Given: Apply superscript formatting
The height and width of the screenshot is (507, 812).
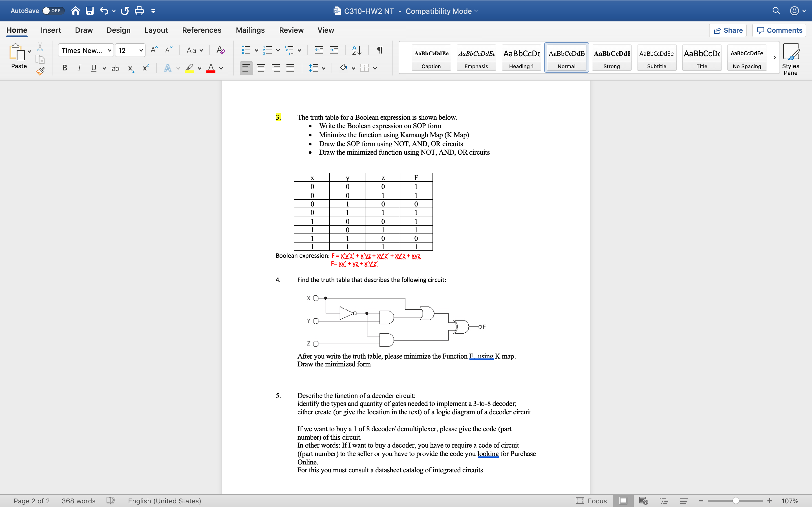Looking at the screenshot, I should click(145, 68).
